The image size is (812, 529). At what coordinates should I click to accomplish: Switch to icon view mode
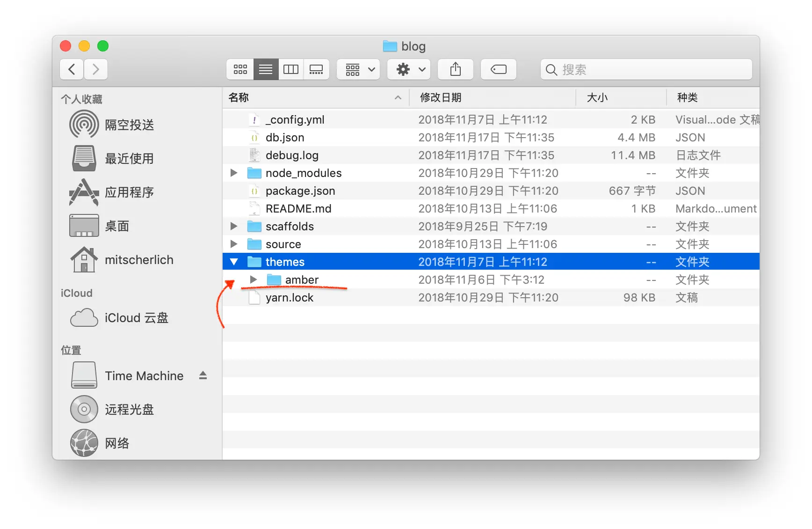click(240, 69)
